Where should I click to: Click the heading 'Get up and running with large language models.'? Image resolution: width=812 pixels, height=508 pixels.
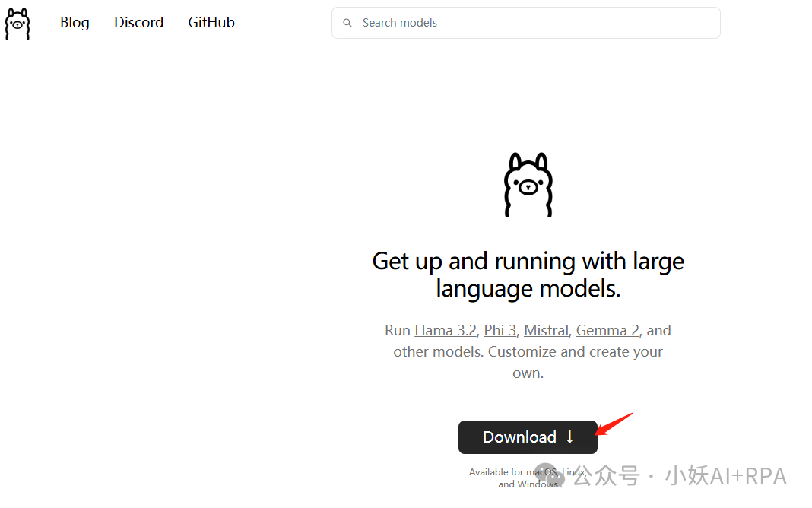(528, 275)
